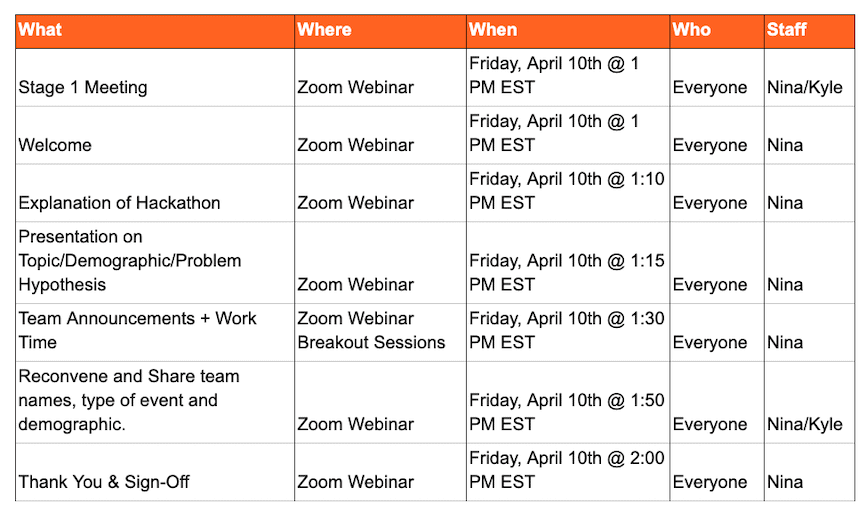Select the 1:30 PM EST time cell
The width and height of the screenshot is (866, 512).
click(568, 332)
